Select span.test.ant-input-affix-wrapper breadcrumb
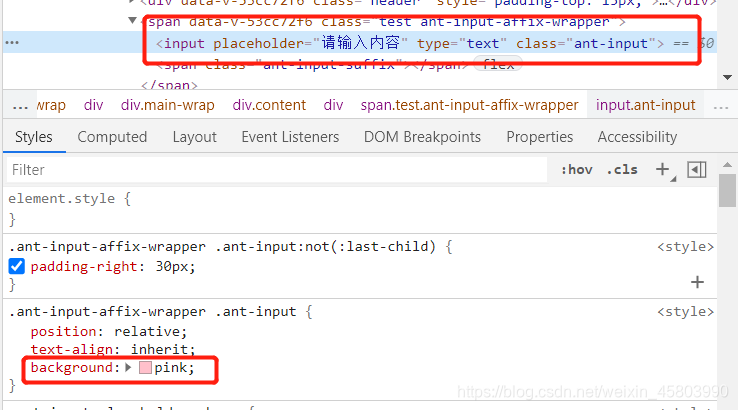This screenshot has width=738, height=410. pos(469,105)
